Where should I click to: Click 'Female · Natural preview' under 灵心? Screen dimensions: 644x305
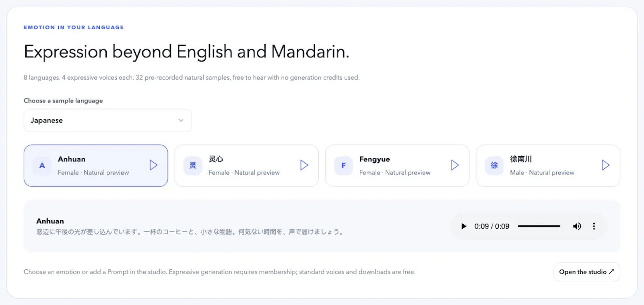pyautogui.click(x=244, y=172)
